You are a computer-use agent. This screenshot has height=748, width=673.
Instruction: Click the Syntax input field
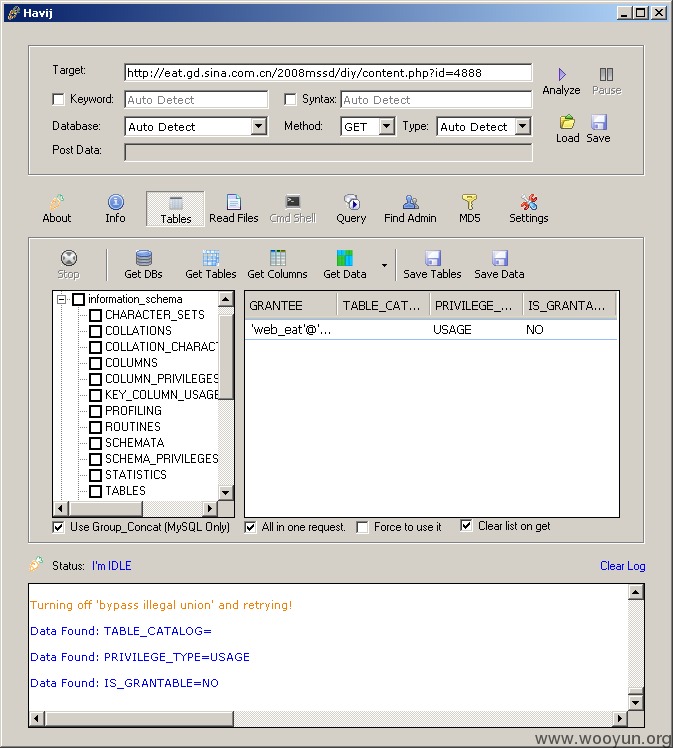click(436, 100)
